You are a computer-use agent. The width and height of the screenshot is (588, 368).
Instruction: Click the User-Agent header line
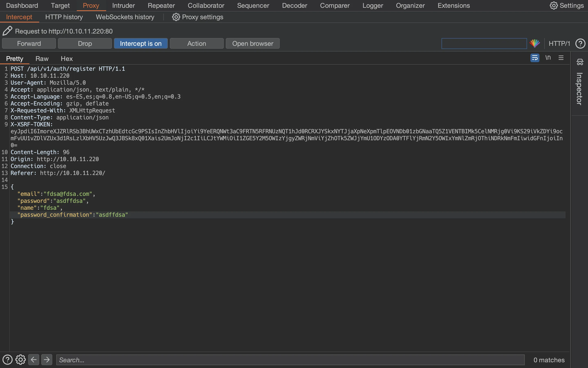tap(48, 83)
